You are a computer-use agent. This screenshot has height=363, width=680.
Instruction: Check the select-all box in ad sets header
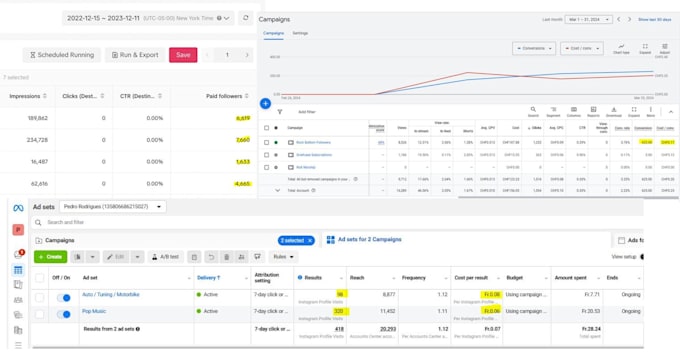[39, 278]
